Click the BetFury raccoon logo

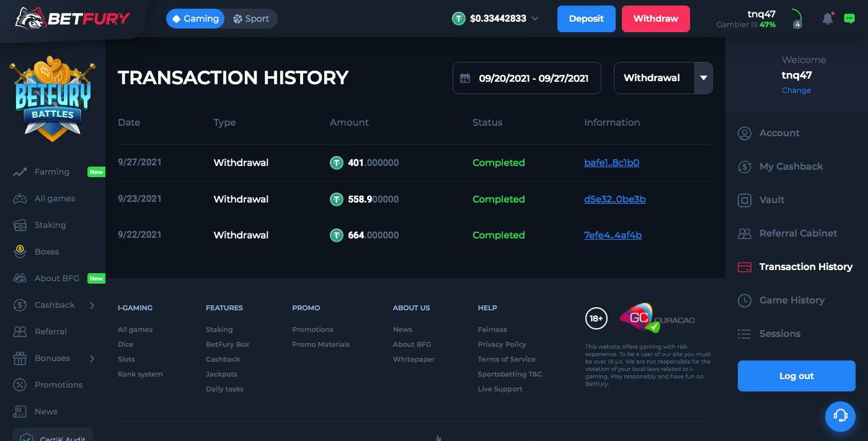73,19
